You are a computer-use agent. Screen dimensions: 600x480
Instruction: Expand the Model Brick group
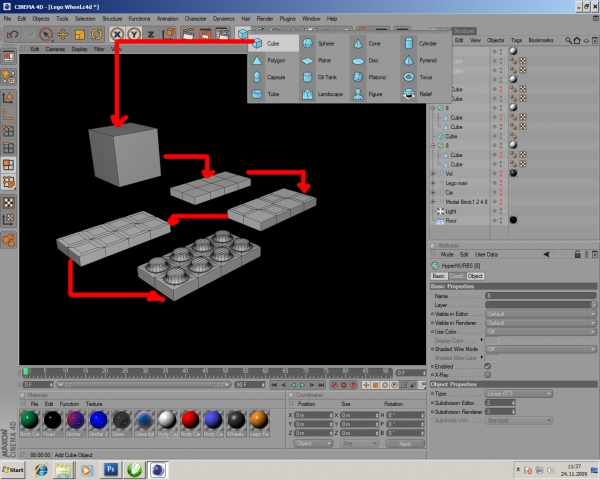click(434, 202)
